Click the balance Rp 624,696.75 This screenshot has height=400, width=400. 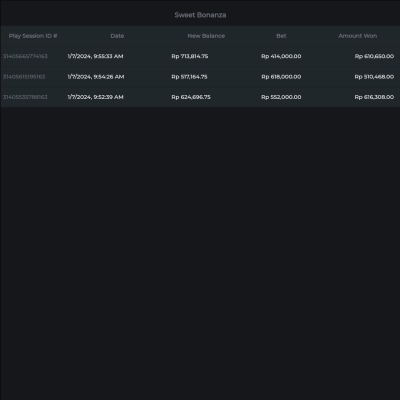(191, 97)
